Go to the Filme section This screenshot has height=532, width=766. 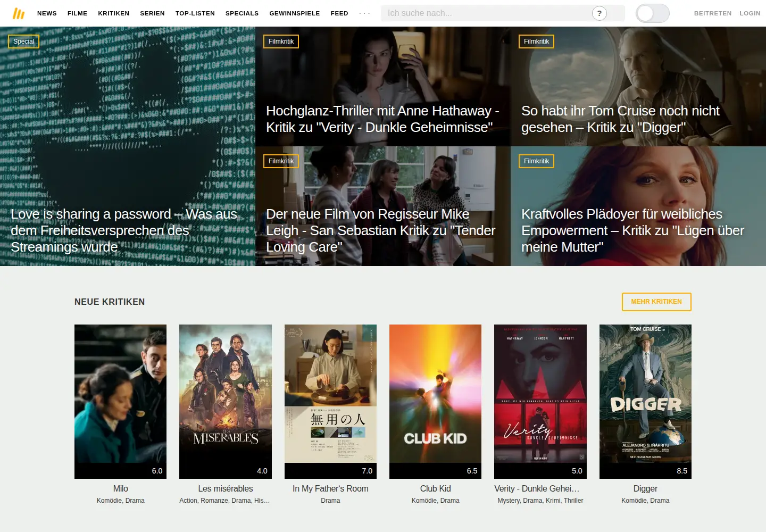pyautogui.click(x=77, y=13)
